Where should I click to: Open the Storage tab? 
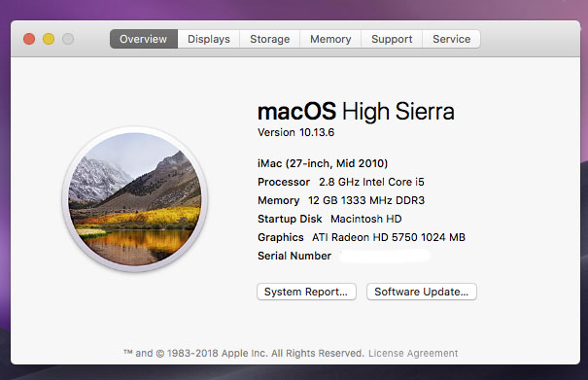click(269, 39)
